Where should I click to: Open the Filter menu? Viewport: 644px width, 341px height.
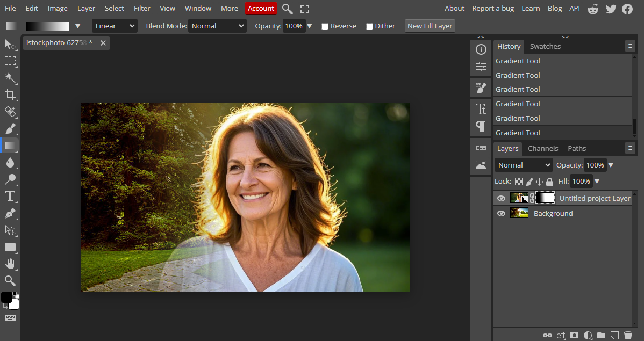142,8
